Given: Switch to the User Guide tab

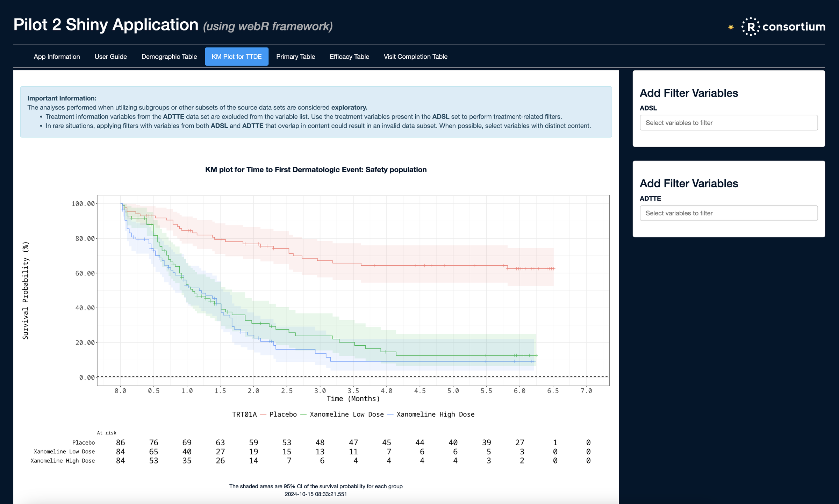Looking at the screenshot, I should [110, 57].
